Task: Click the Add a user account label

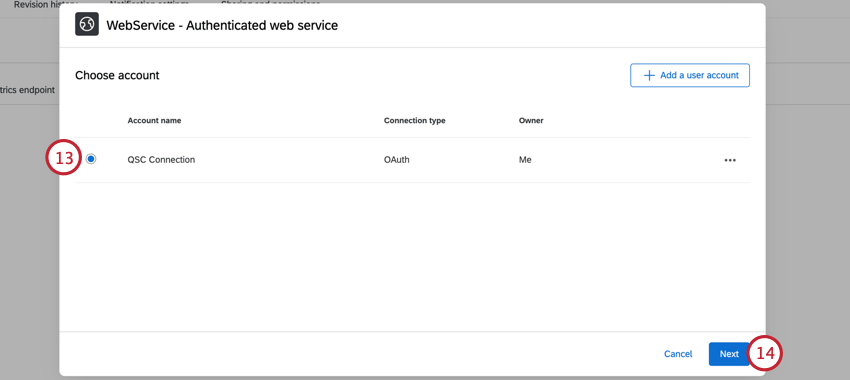Action: coord(699,75)
